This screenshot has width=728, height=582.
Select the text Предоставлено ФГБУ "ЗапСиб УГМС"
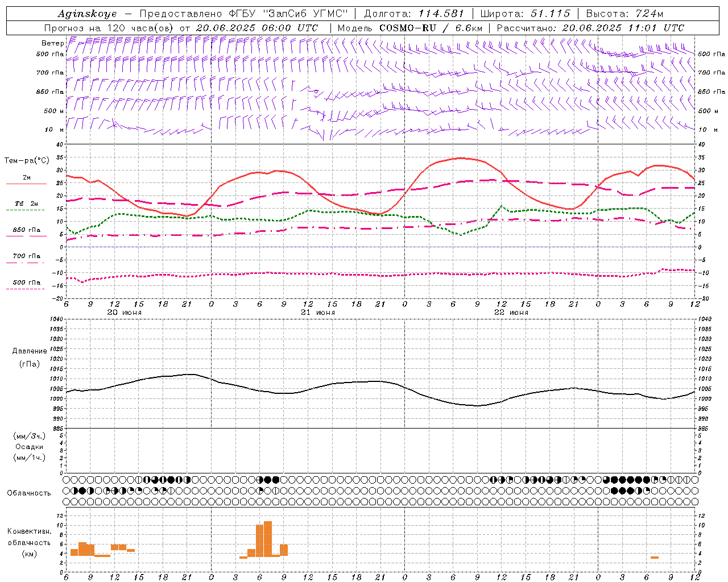point(243,14)
